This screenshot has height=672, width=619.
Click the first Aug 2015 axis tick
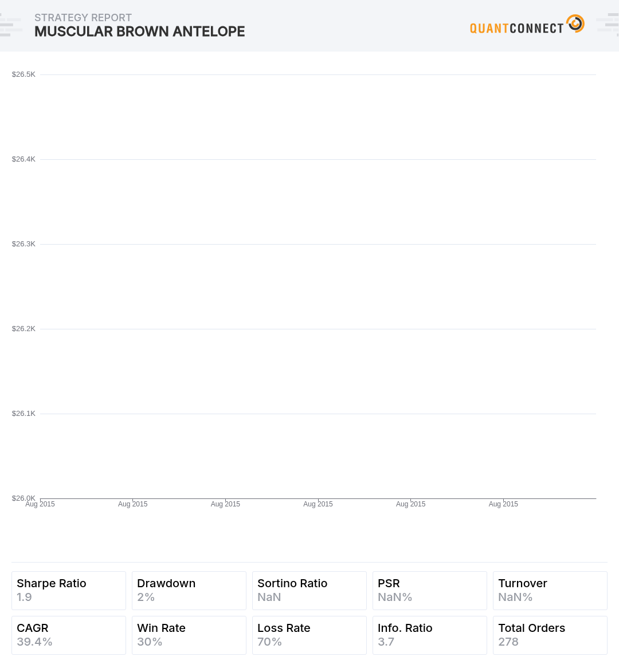tap(40, 504)
